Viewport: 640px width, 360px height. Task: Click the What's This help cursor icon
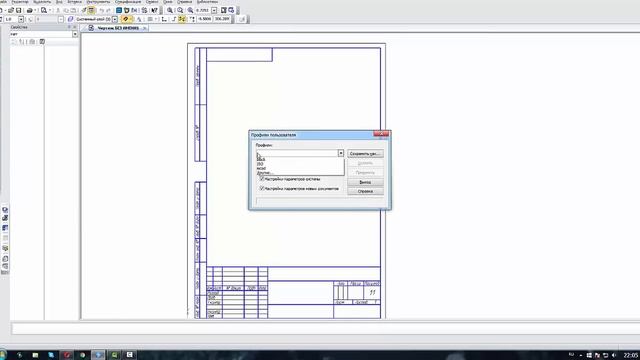point(155,10)
